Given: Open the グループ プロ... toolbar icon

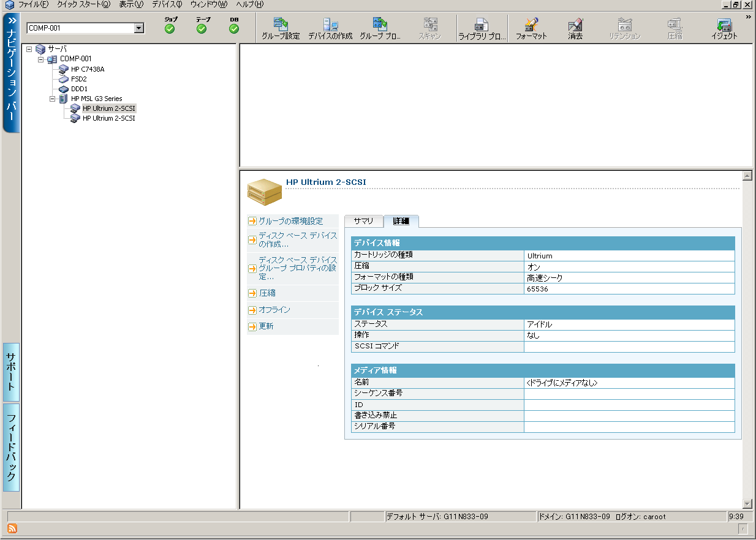Looking at the screenshot, I should 380,29.
